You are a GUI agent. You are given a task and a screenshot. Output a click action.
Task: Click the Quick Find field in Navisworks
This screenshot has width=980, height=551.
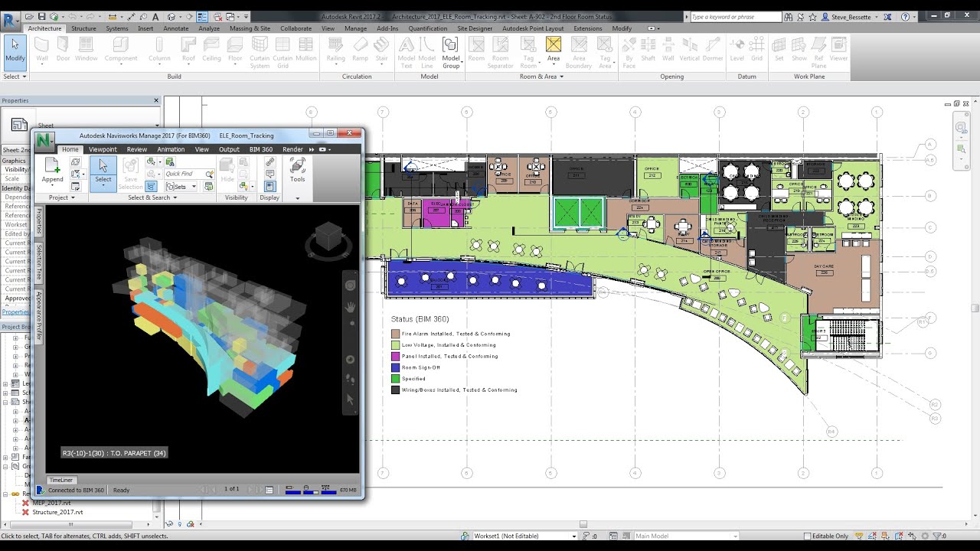[x=189, y=174]
